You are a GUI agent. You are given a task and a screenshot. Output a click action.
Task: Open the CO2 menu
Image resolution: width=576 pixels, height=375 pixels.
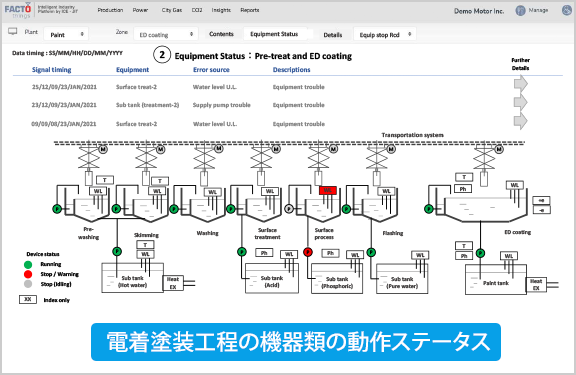point(197,10)
